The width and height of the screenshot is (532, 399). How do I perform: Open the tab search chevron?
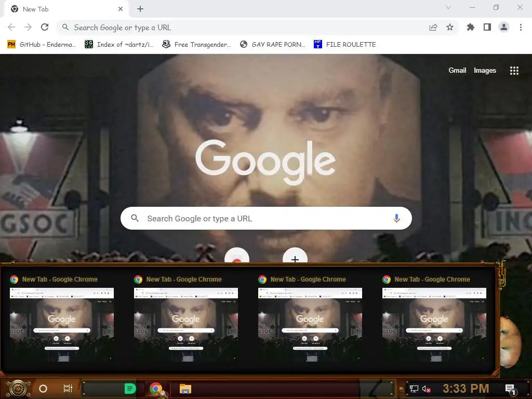point(448,7)
